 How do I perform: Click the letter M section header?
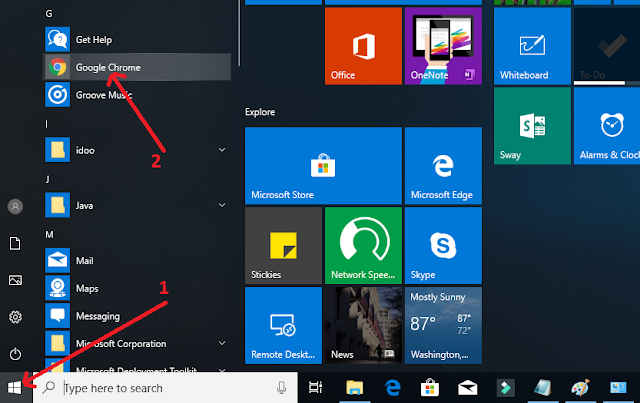click(49, 234)
